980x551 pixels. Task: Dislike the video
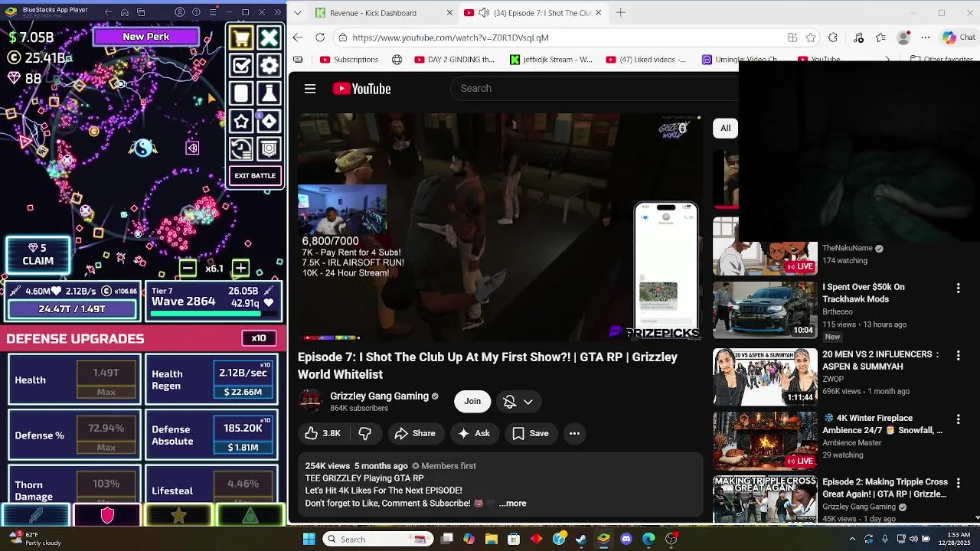tap(365, 433)
